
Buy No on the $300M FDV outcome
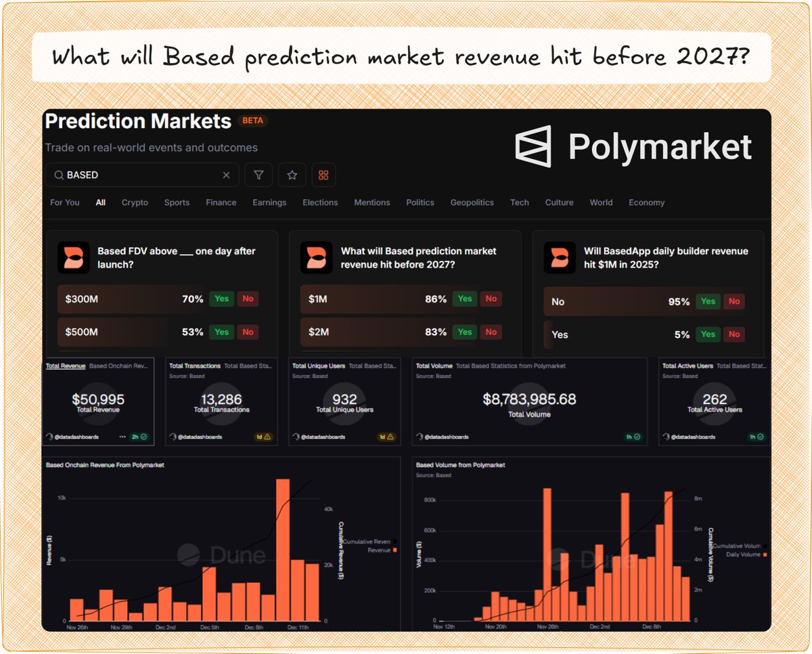(248, 299)
